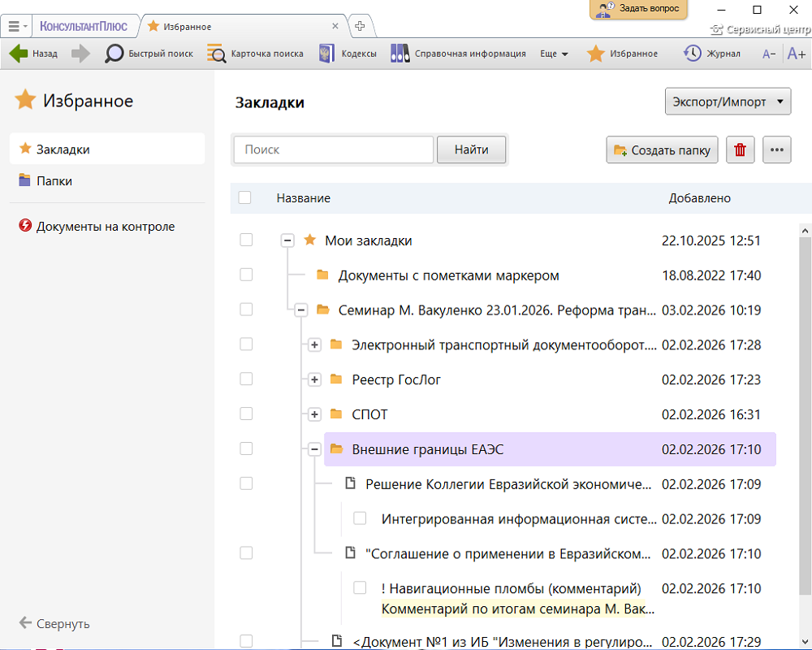
Task: Increase font size with A+ icon
Action: pos(797,54)
